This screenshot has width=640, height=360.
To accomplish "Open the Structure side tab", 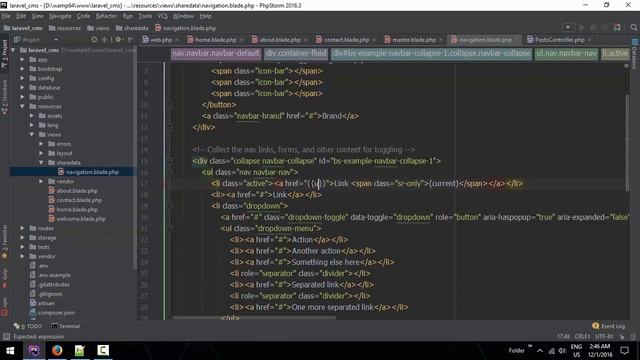I will coord(4,97).
